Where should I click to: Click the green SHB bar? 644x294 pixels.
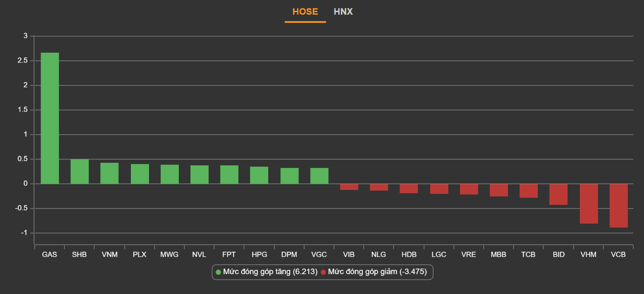point(79,172)
